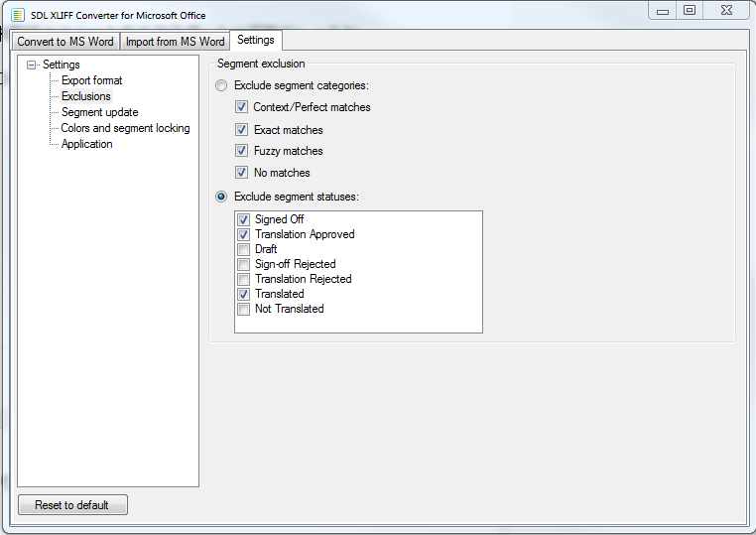The width and height of the screenshot is (756, 535).
Task: Open Colors and segment locking settings
Action: click(x=125, y=128)
